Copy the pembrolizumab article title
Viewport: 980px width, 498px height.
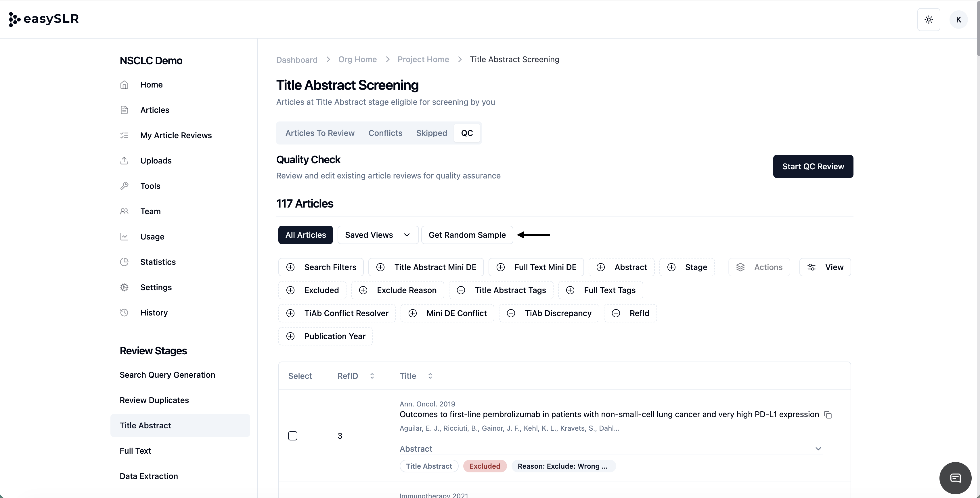pos(828,415)
